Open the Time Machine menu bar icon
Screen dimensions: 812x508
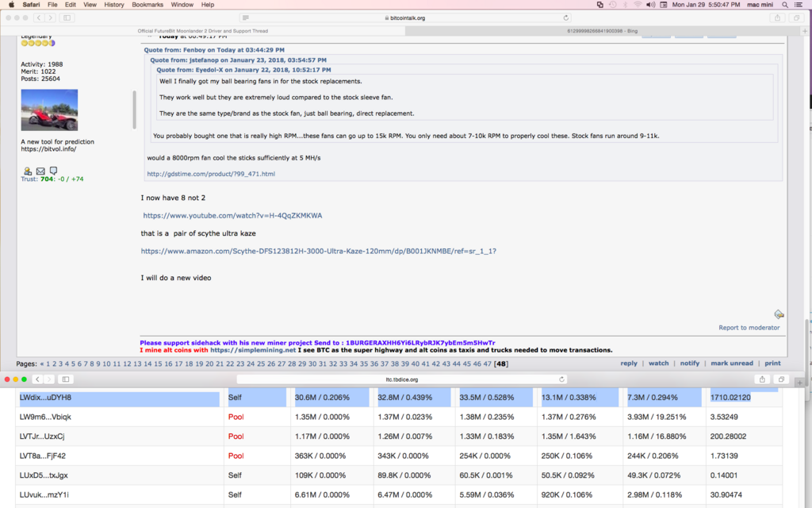613,5
